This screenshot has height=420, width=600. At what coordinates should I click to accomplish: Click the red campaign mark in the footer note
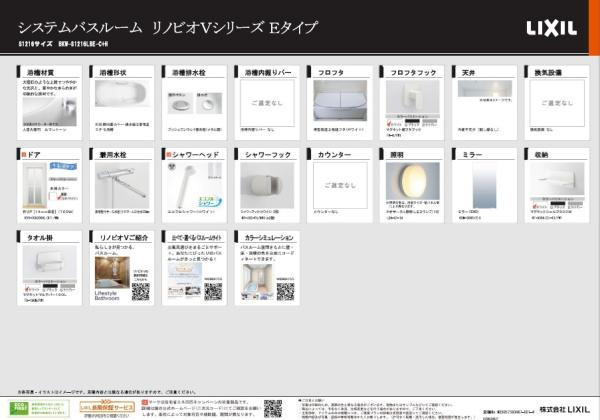(x=144, y=402)
